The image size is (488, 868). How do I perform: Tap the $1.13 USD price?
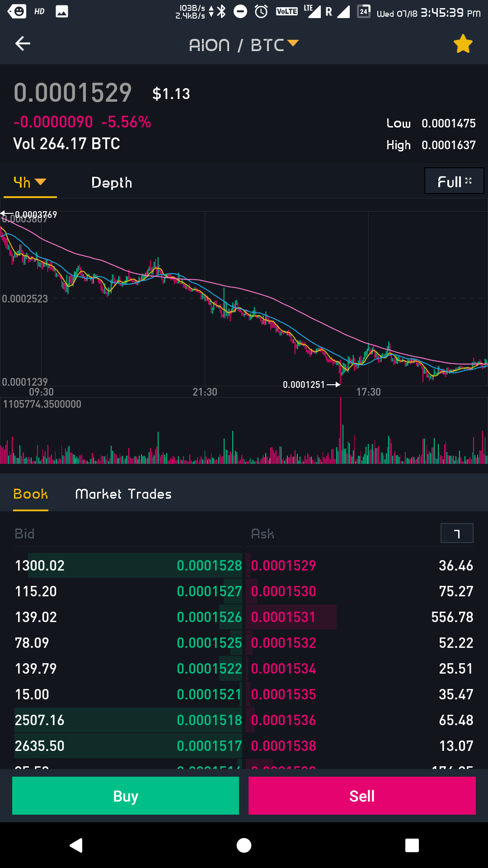171,94
